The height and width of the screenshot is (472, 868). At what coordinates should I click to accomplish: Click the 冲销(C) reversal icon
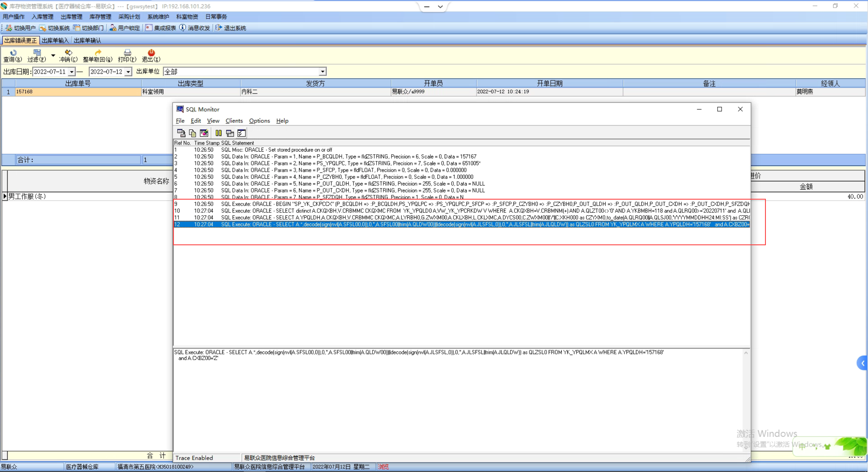(x=68, y=53)
